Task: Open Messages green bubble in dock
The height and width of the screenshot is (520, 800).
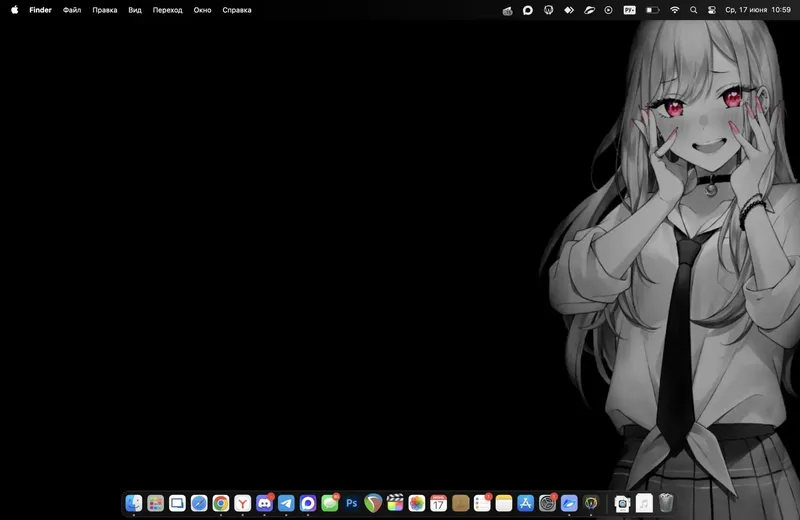Action: click(330, 503)
